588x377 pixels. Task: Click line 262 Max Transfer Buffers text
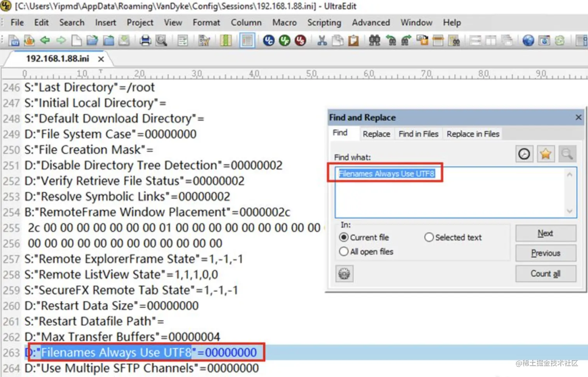pos(122,337)
